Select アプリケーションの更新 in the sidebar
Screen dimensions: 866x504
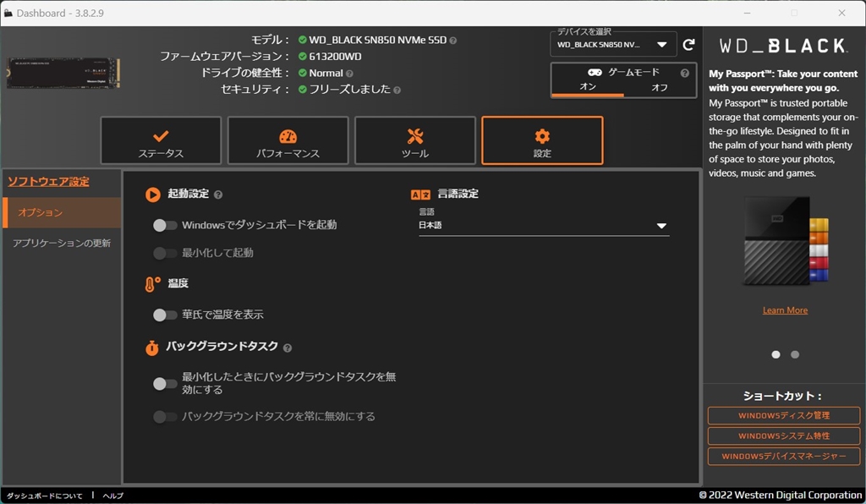(x=62, y=244)
